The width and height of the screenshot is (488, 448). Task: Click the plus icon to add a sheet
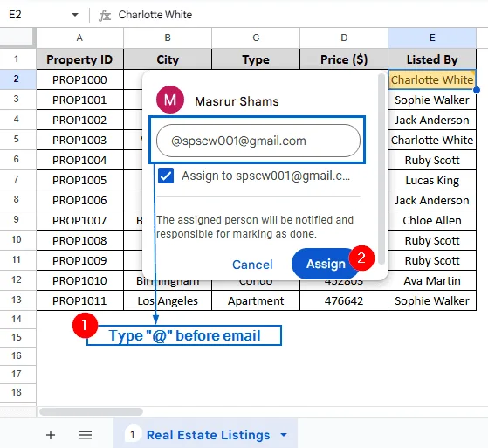coord(51,435)
